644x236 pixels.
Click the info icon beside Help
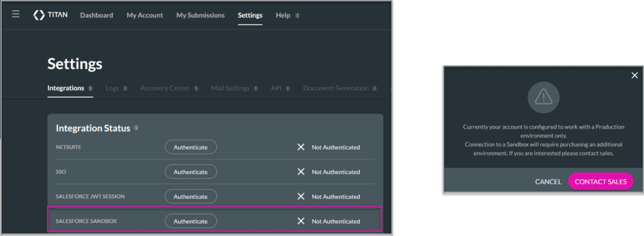[x=297, y=16]
